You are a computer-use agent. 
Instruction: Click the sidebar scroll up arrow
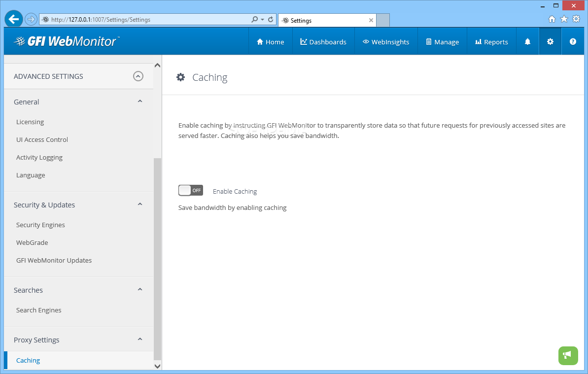[158, 66]
